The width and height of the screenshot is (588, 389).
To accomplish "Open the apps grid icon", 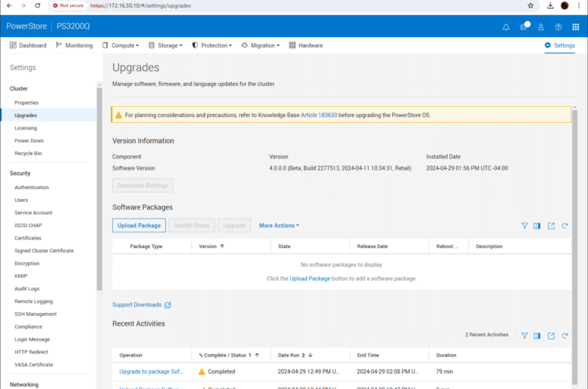I will [x=576, y=26].
